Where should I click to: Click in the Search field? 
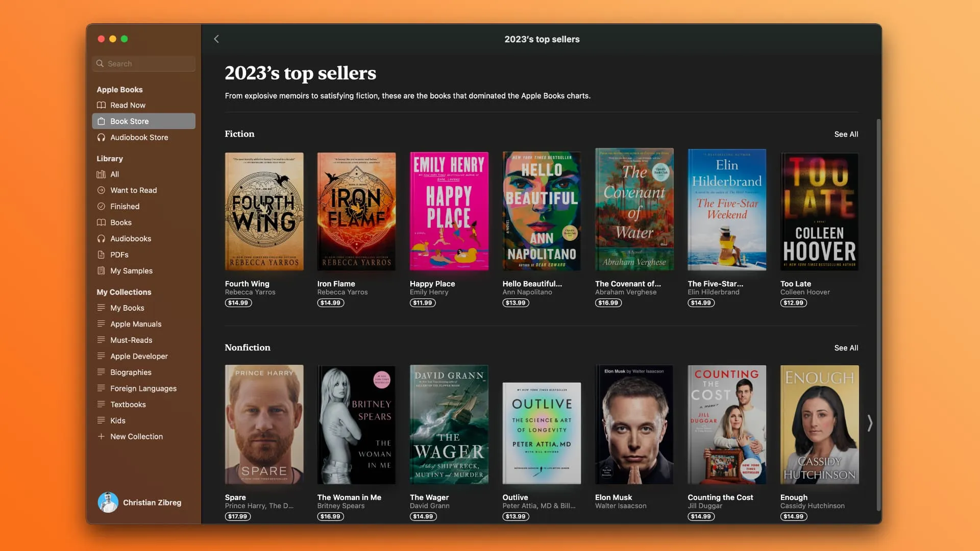[143, 64]
